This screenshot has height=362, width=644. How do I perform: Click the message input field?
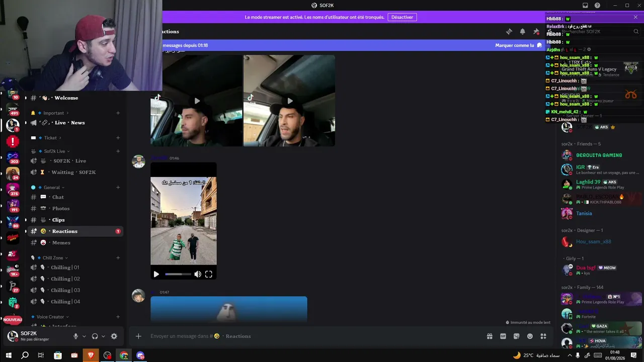tap(314, 336)
